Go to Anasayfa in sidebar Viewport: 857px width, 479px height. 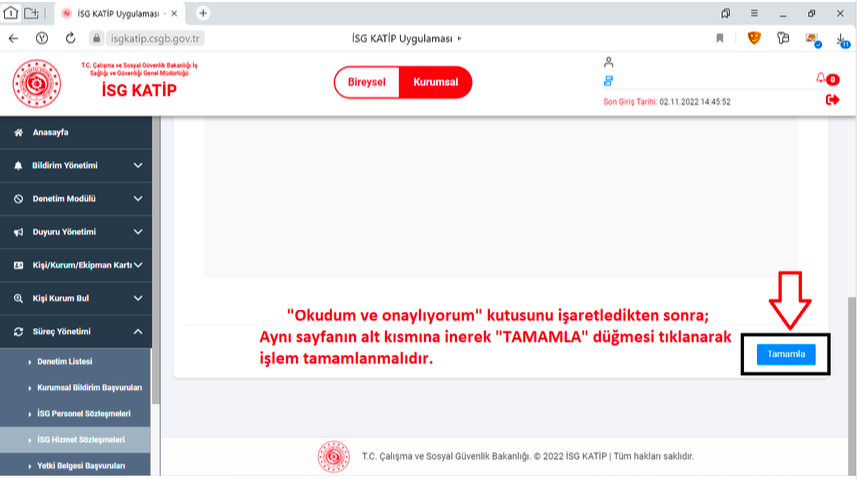[x=50, y=132]
